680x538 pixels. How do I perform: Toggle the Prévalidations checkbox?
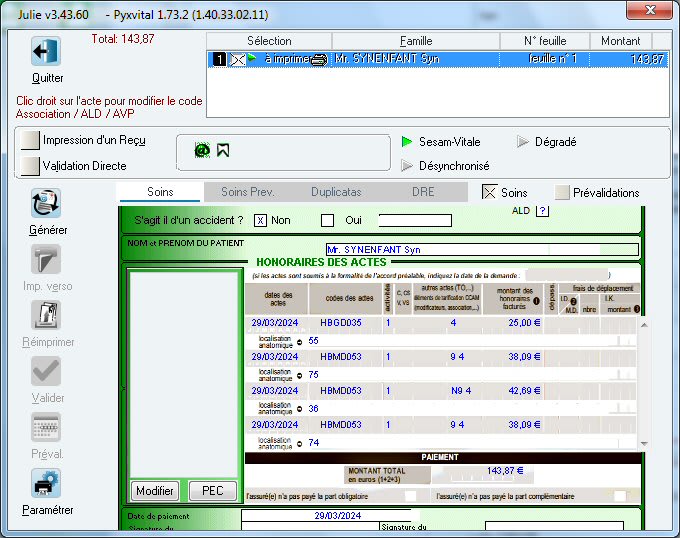[562, 192]
